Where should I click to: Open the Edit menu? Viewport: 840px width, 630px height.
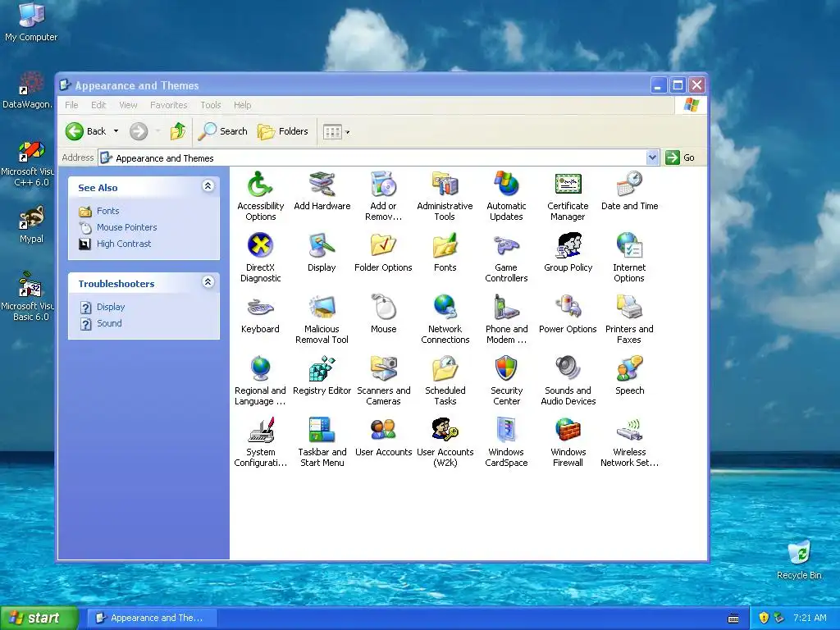click(x=98, y=105)
